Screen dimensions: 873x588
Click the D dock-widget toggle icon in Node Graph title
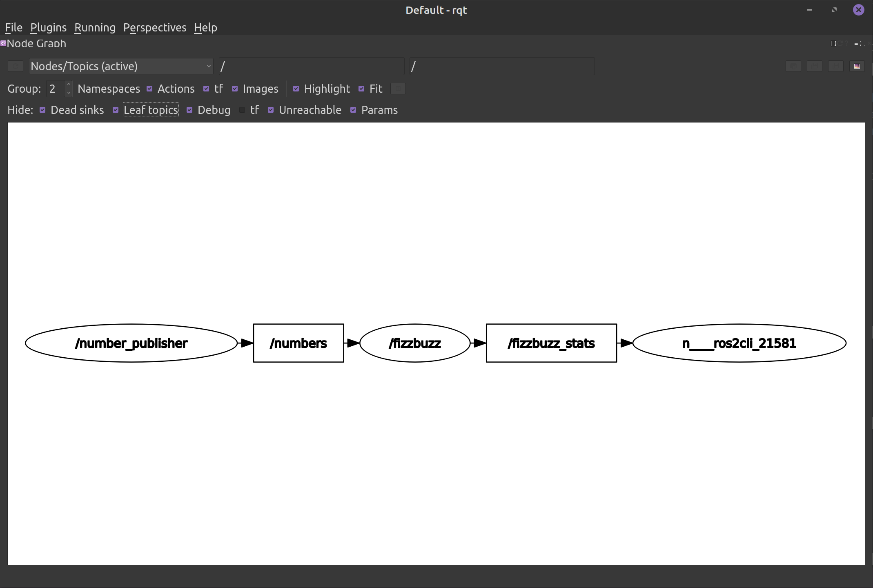833,43
